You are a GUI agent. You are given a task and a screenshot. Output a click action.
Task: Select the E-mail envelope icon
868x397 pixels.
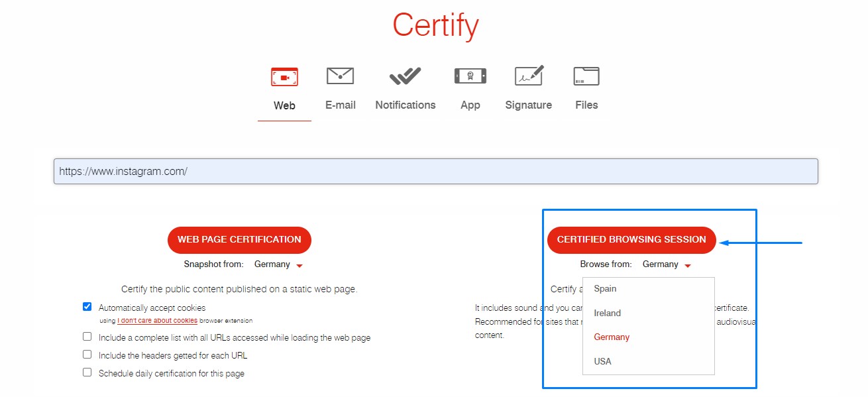pos(340,76)
